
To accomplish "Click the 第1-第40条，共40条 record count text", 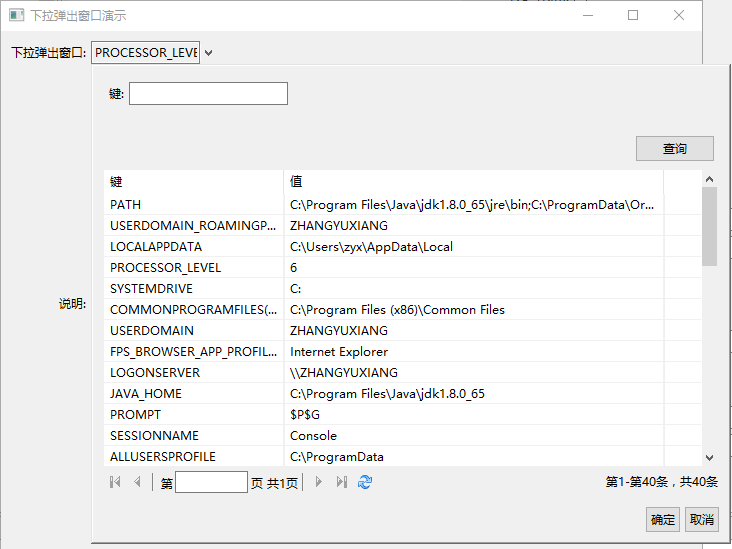I will click(x=662, y=482).
